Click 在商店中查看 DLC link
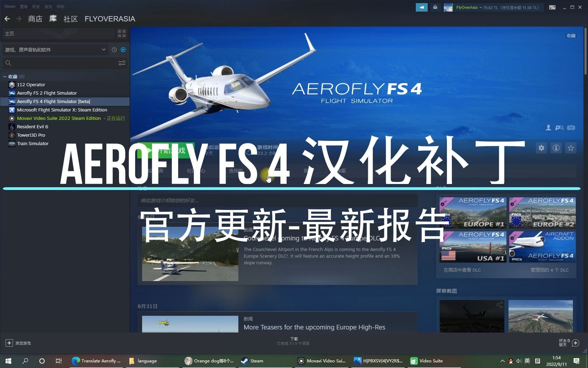The height and width of the screenshot is (368, 588). 462,270
